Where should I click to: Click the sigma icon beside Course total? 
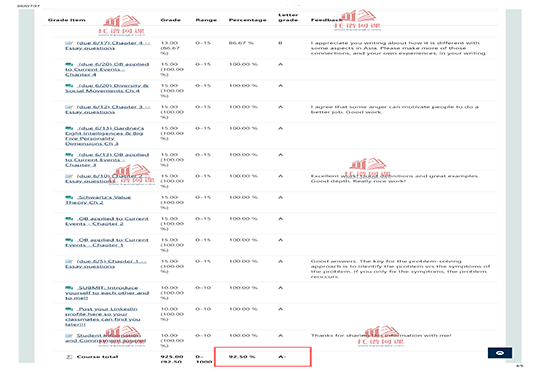pos(69,357)
